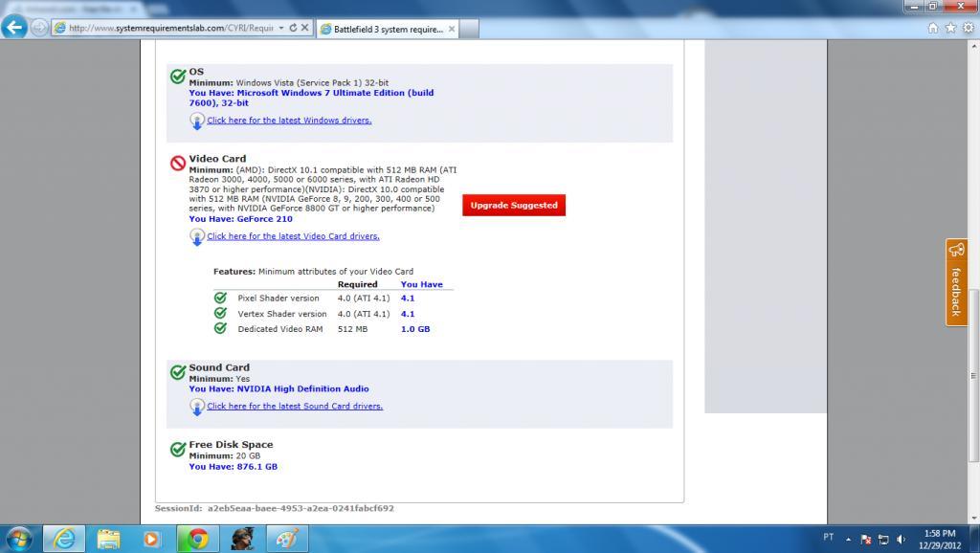The width and height of the screenshot is (980, 553).
Task: Open the browser Tools gear icon
Action: click(x=969, y=28)
